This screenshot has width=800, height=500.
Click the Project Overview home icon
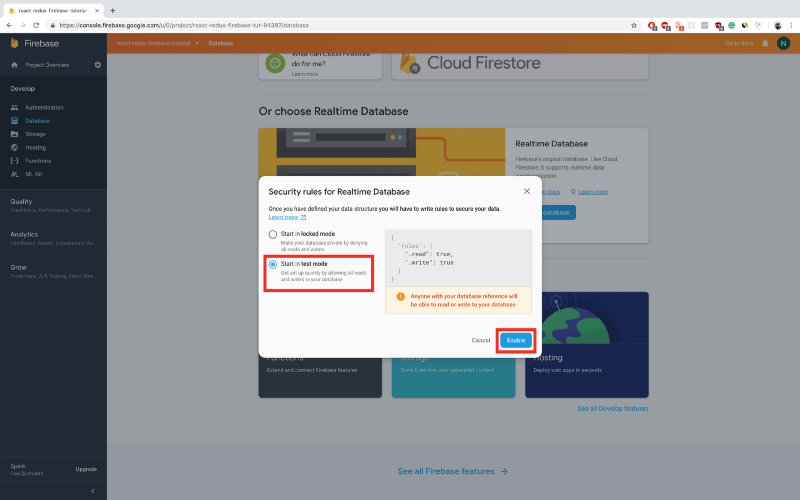(x=14, y=65)
